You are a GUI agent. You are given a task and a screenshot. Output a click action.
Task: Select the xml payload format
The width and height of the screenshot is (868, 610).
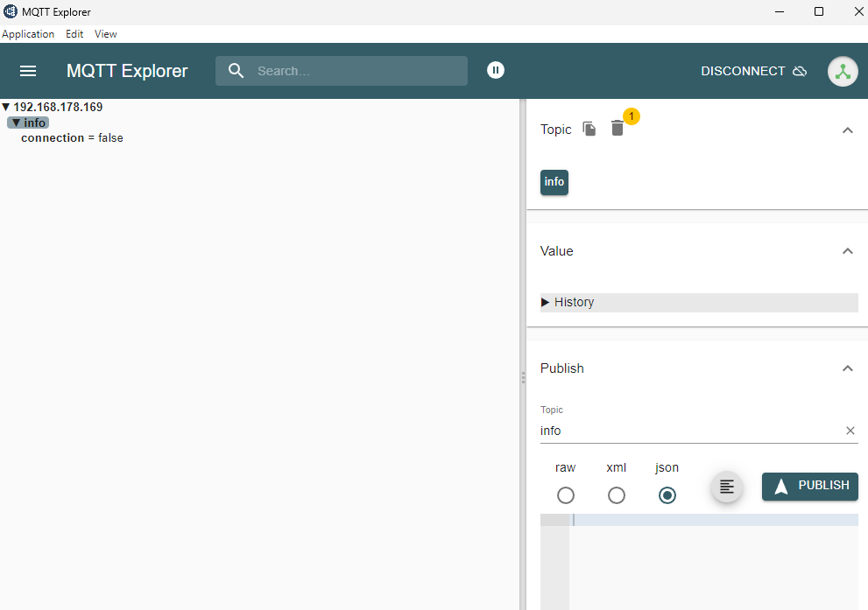(616, 495)
